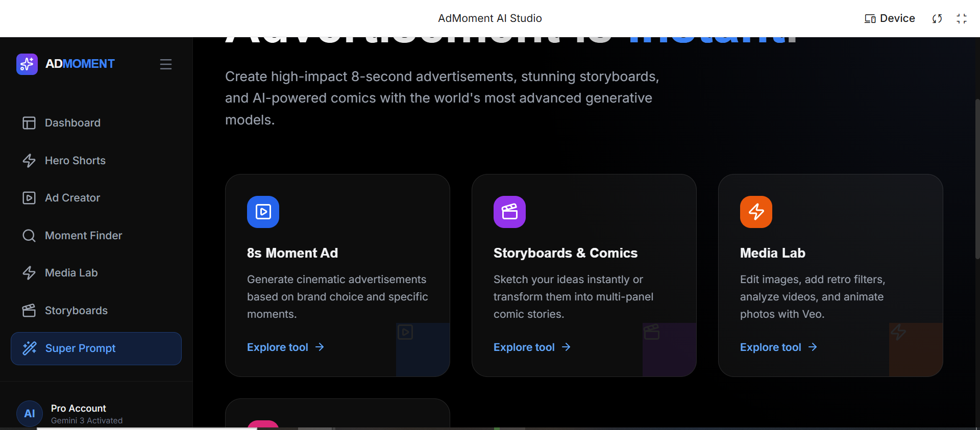Click arrow icon beside 8s Moment Ad Explore tool
Viewport: 980px width, 430px height.
pos(320,347)
